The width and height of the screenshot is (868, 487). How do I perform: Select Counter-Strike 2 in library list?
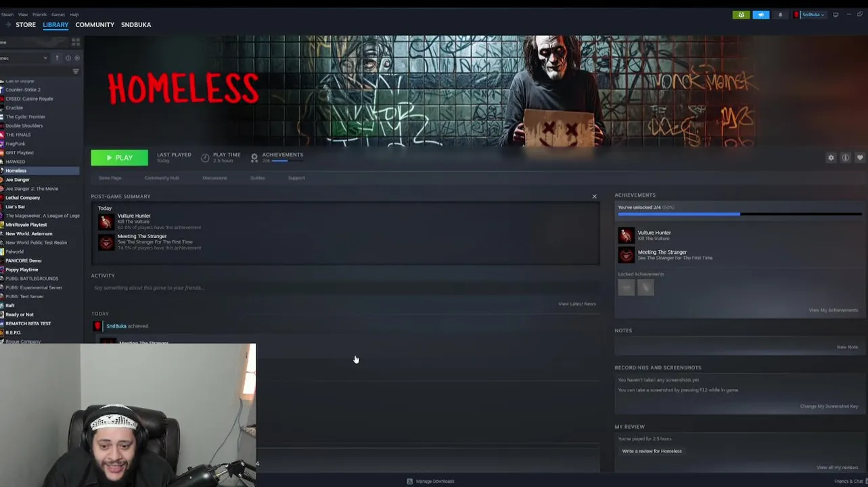(23, 89)
